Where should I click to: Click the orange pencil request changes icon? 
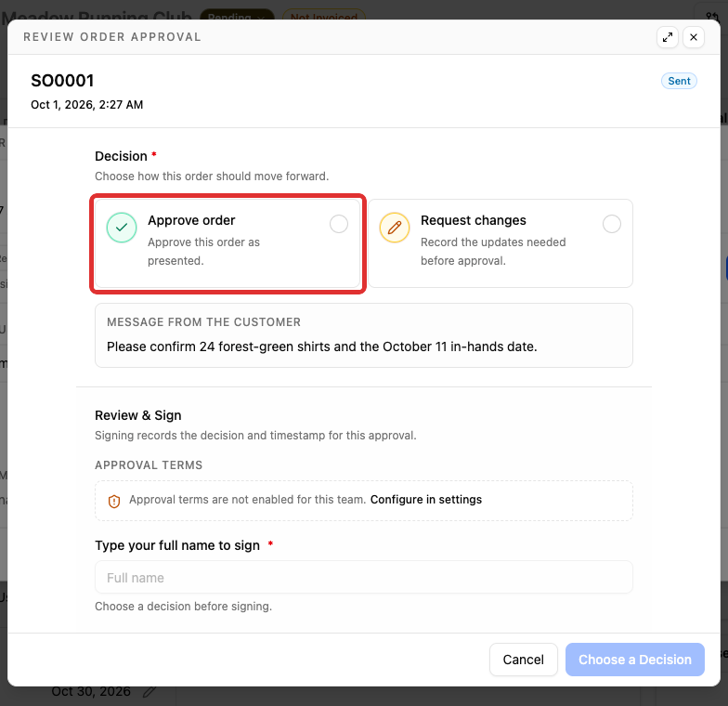coord(395,228)
